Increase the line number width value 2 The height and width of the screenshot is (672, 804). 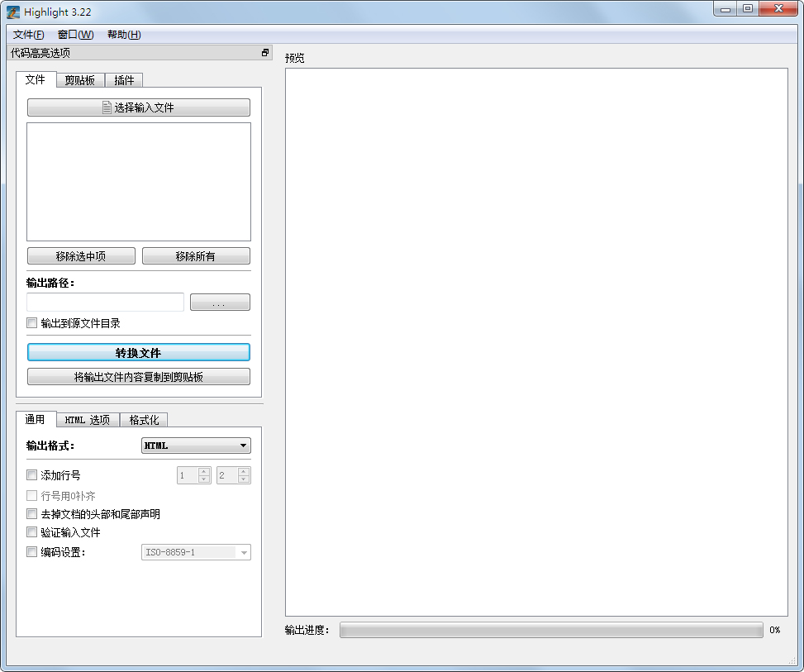(x=244, y=471)
